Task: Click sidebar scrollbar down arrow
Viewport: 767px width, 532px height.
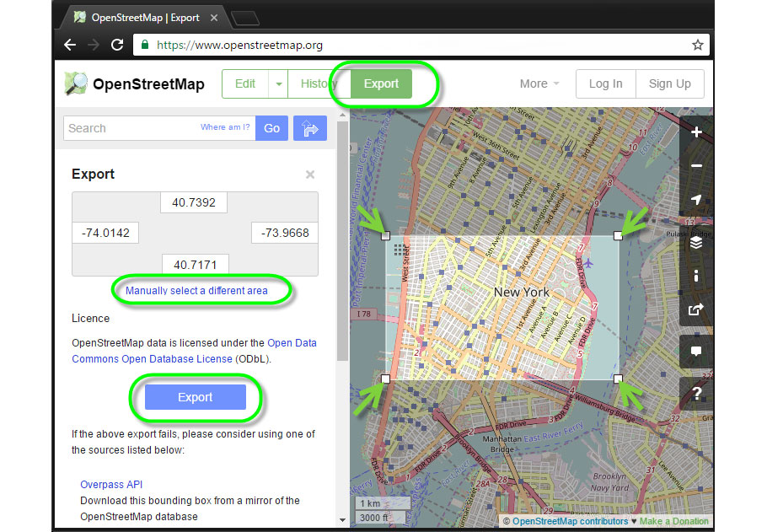Action: pos(342,519)
